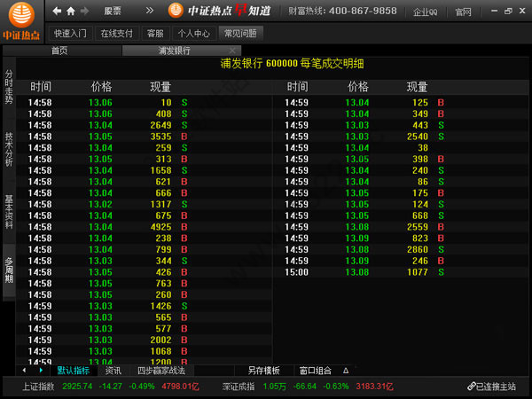This screenshot has height=399, width=532.
Task: Click 另存模板 to save template
Action: coord(263,371)
